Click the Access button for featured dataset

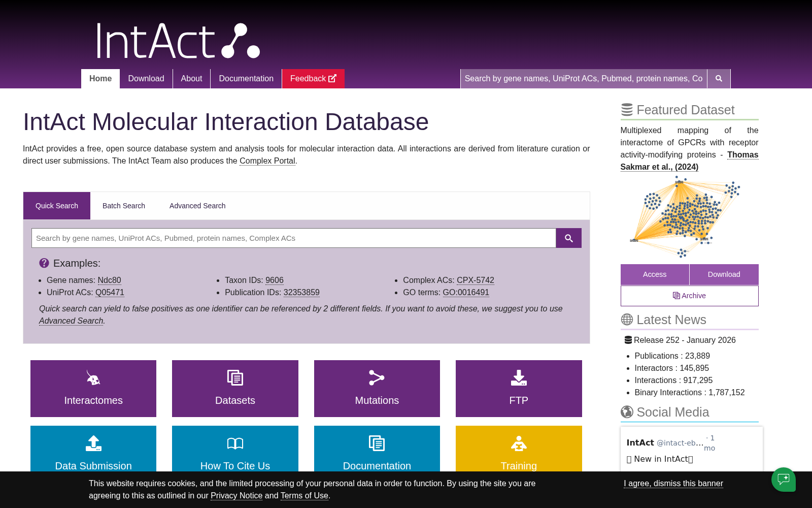pyautogui.click(x=655, y=274)
